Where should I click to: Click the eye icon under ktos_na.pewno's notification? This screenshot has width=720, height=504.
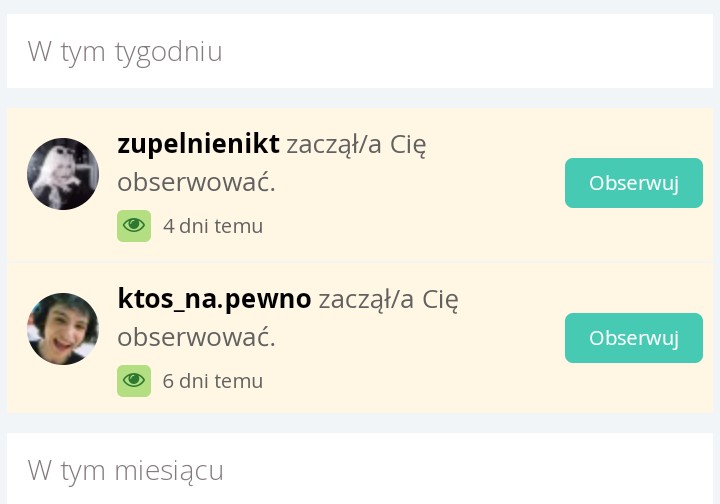click(x=134, y=381)
